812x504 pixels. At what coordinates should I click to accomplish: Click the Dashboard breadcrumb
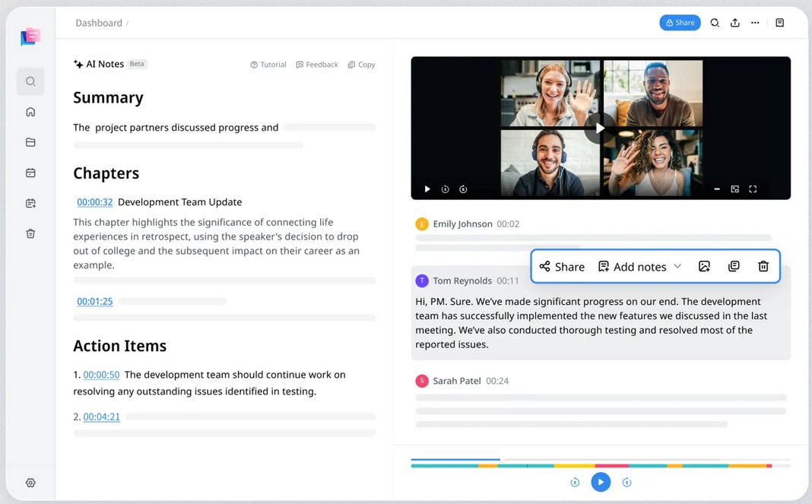99,23
